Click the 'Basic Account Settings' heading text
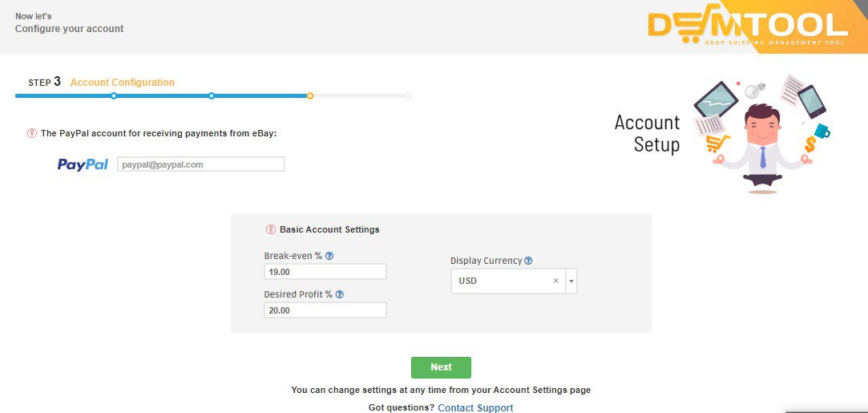 click(x=329, y=229)
